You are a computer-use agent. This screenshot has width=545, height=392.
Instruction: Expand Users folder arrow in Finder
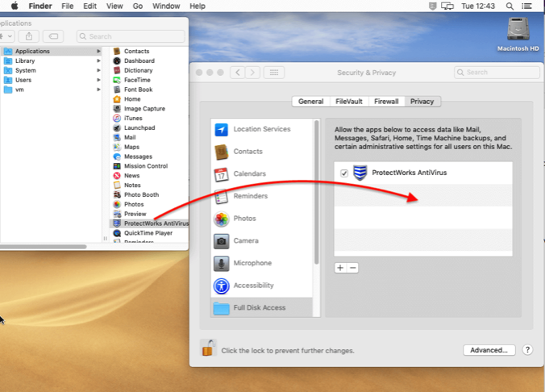tap(98, 80)
